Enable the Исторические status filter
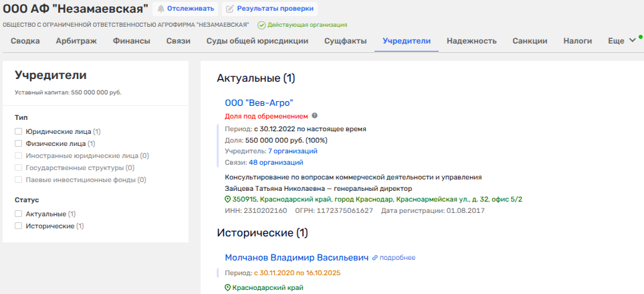This screenshot has width=644, height=294. 18,226
